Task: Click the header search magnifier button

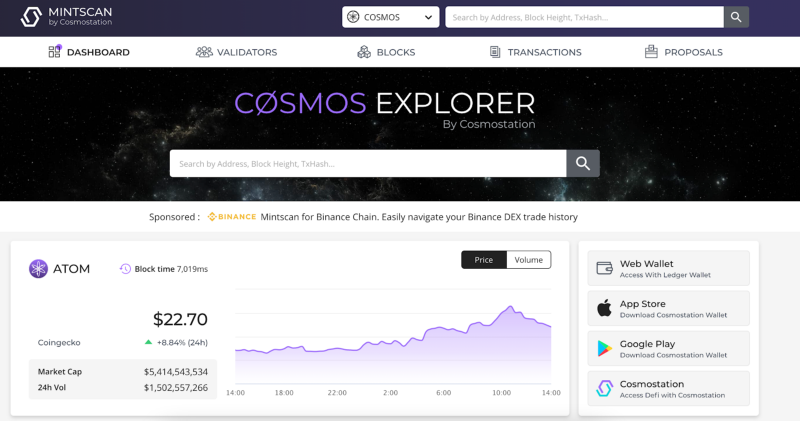Action: [736, 17]
